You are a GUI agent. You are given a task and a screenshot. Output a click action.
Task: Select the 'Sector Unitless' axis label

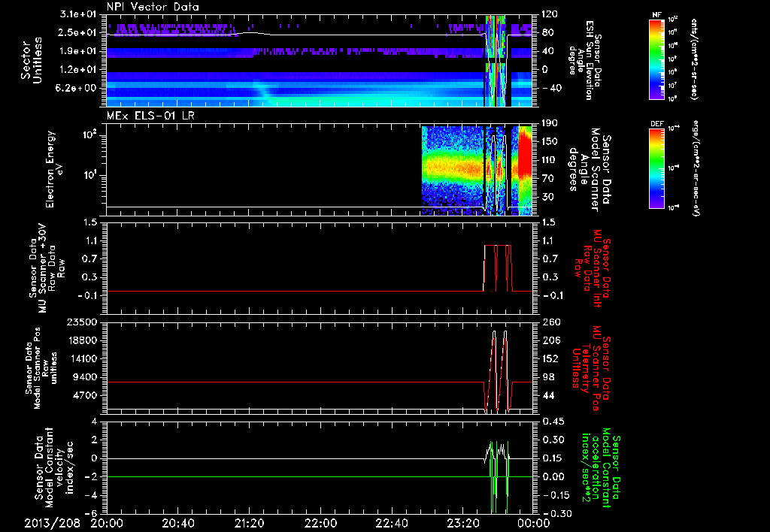point(32,61)
